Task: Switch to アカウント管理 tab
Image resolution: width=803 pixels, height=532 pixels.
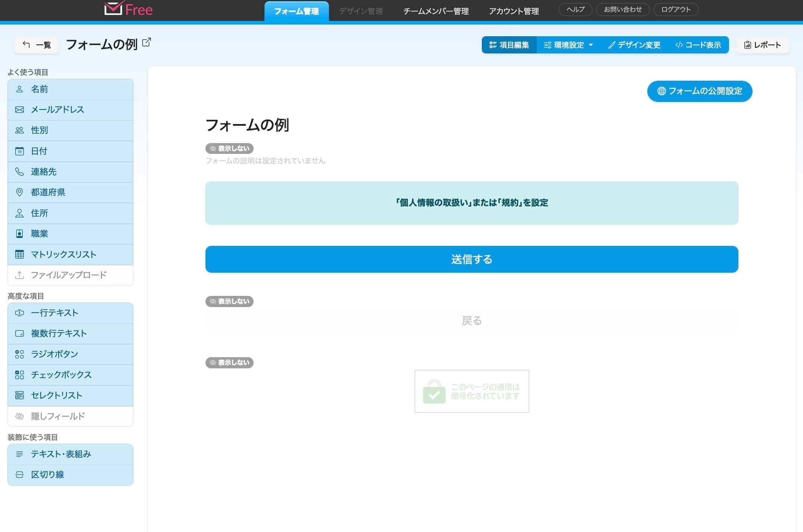Action: point(514,11)
